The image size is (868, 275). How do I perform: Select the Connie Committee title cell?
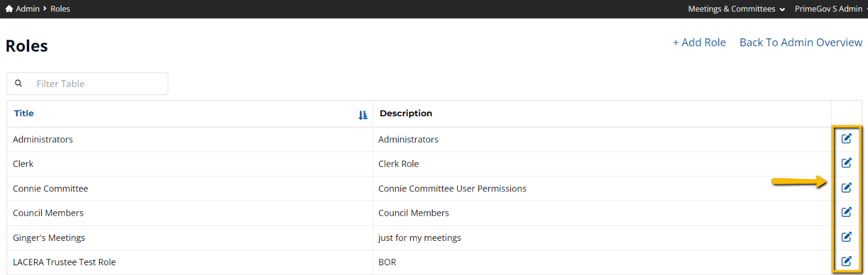[190, 189]
